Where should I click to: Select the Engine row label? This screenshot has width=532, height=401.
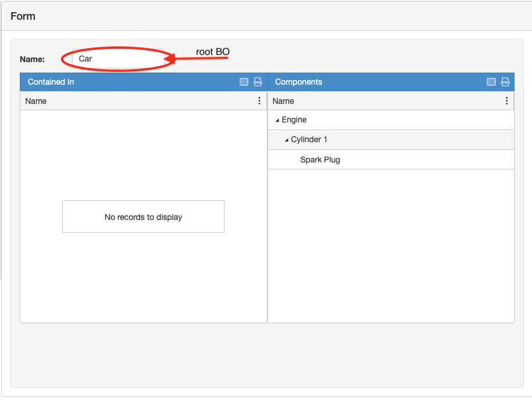point(294,120)
